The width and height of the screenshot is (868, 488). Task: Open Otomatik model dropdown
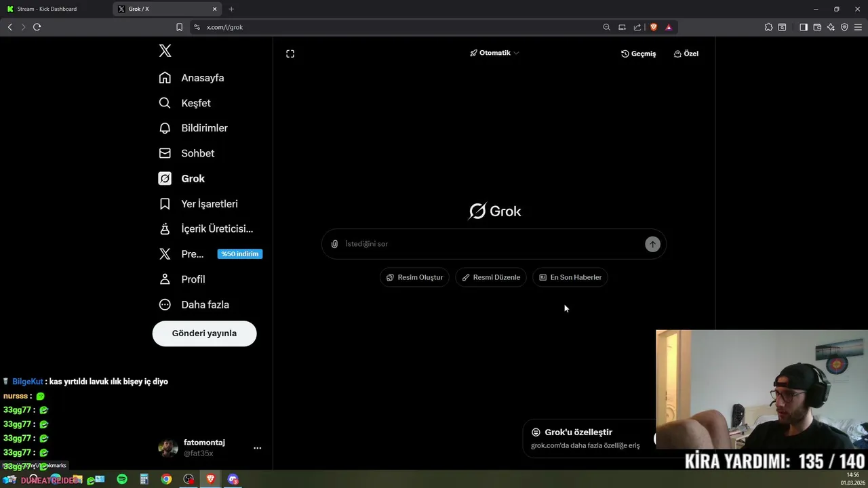(x=494, y=53)
